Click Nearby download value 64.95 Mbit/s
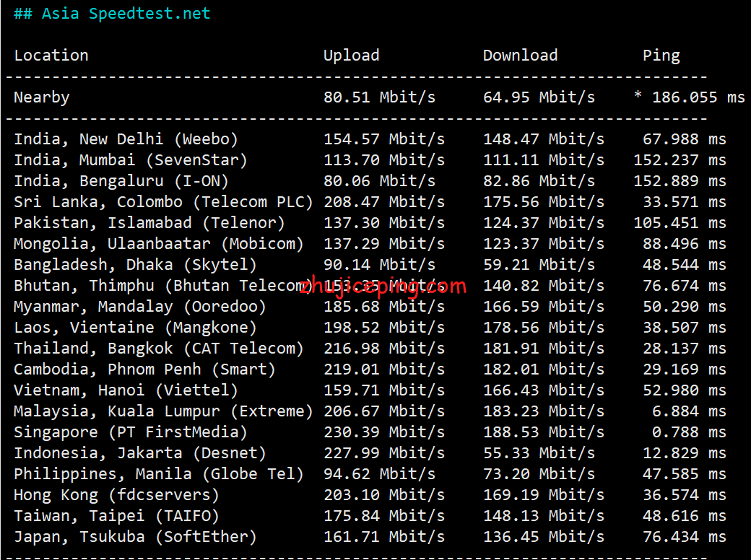The width and height of the screenshot is (751, 560). 539,97
